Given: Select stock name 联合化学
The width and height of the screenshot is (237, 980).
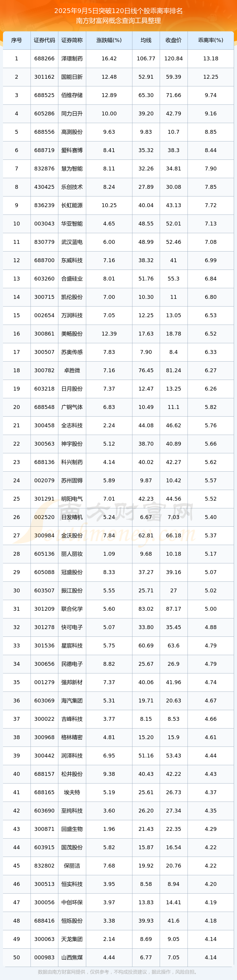Looking at the screenshot, I should coord(72,609).
